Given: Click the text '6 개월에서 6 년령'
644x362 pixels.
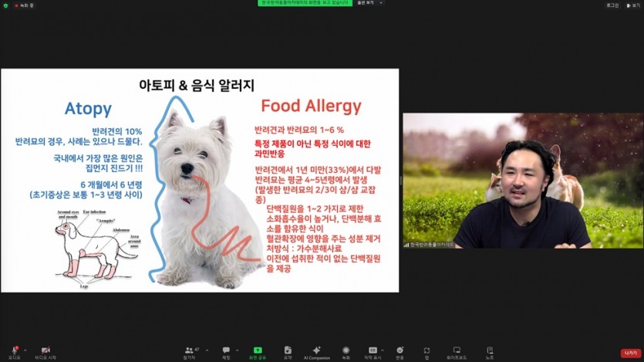Looking at the screenshot, I should [x=111, y=185].
